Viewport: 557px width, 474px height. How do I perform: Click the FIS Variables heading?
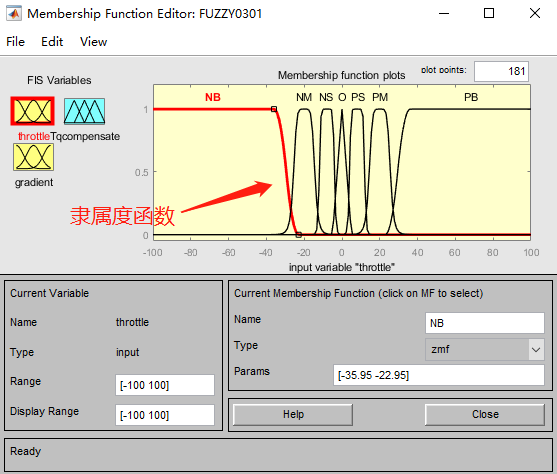[59, 80]
